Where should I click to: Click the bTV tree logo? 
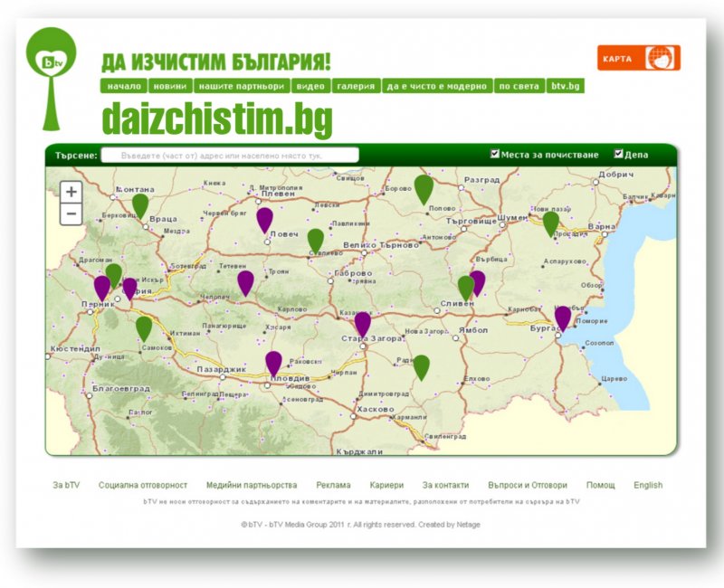(x=52, y=79)
